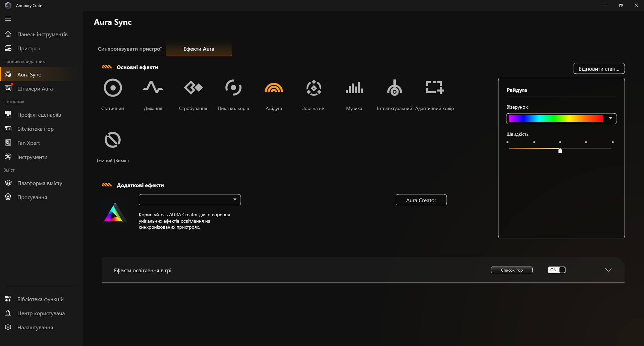Open the Налаштування gear icon
This screenshot has width=644, height=346.
pos(8,327)
